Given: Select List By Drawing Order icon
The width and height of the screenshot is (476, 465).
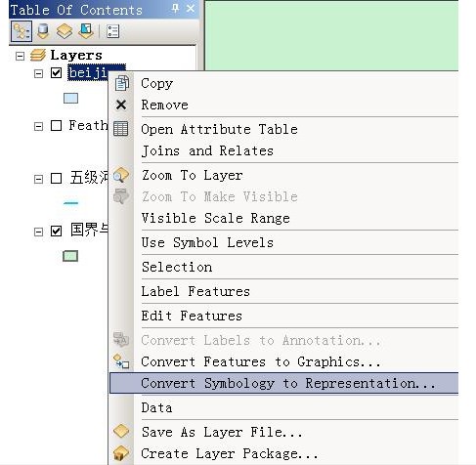Looking at the screenshot, I should (22, 31).
